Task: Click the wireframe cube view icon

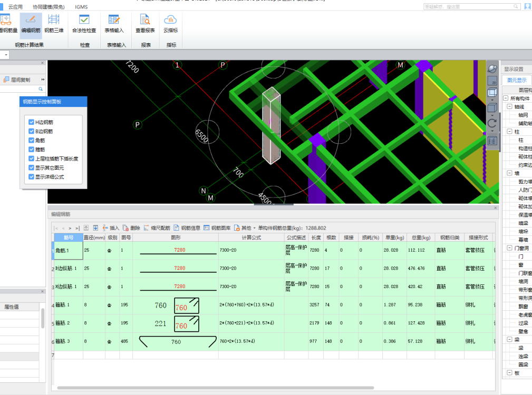Action: 492,92
